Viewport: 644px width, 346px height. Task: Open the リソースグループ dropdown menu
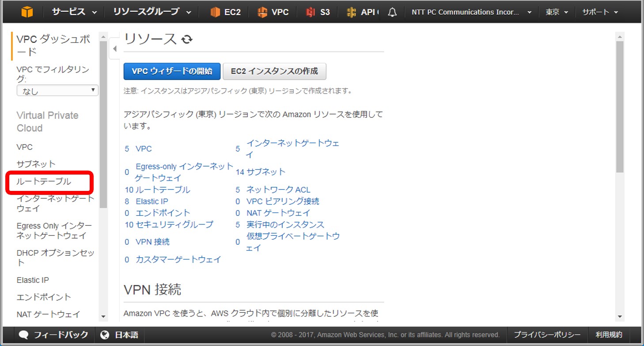click(152, 12)
